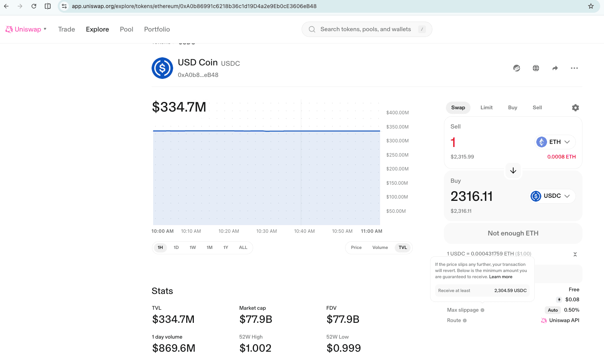The width and height of the screenshot is (604, 364).
Task: Flip tokens with the down arrow button
Action: tap(513, 170)
